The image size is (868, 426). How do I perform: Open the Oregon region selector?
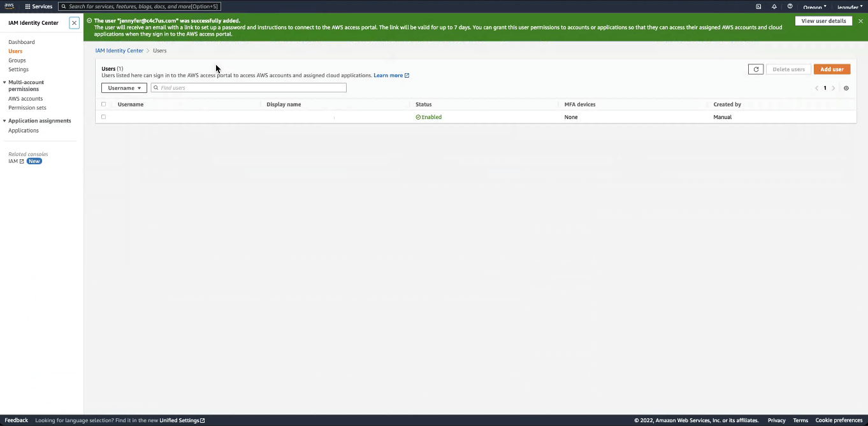[x=814, y=7]
